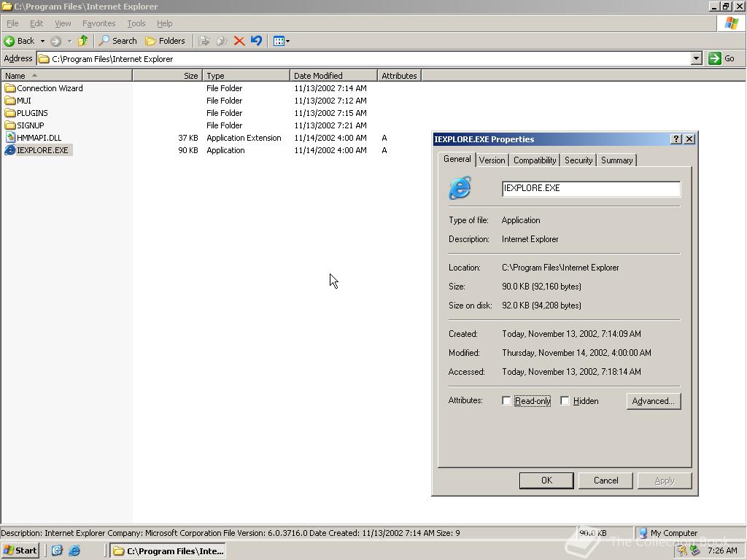This screenshot has width=747, height=560.
Task: Click the Properties dialog help question-mark button
Action: click(676, 139)
